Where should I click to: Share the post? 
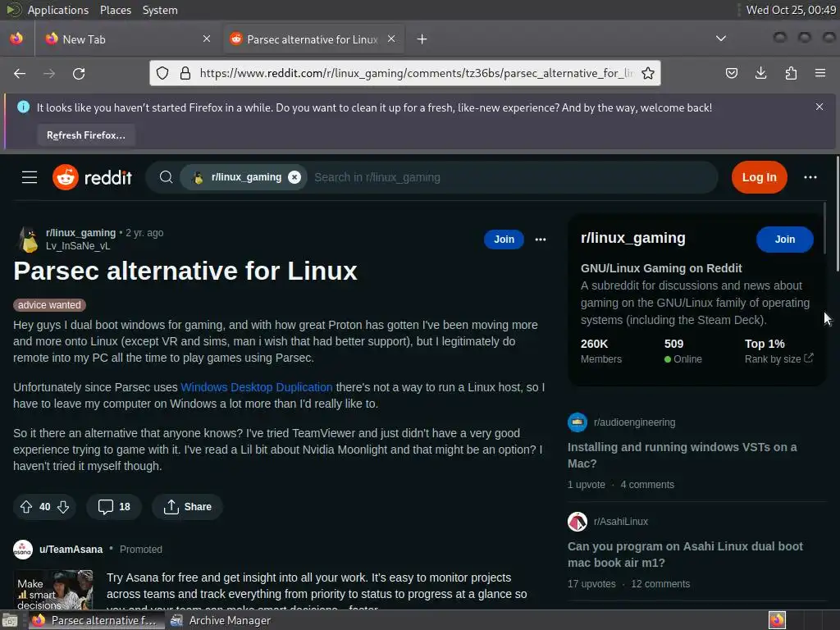click(x=188, y=507)
